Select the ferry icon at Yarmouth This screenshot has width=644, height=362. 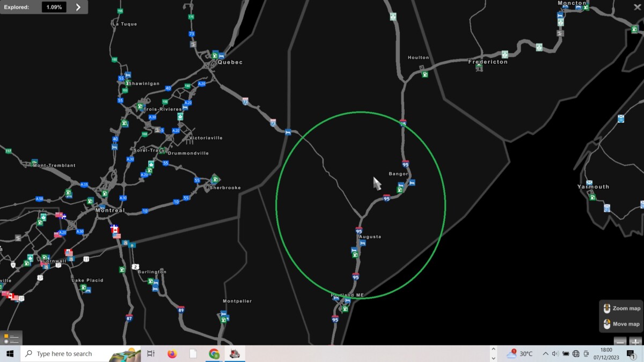(589, 183)
